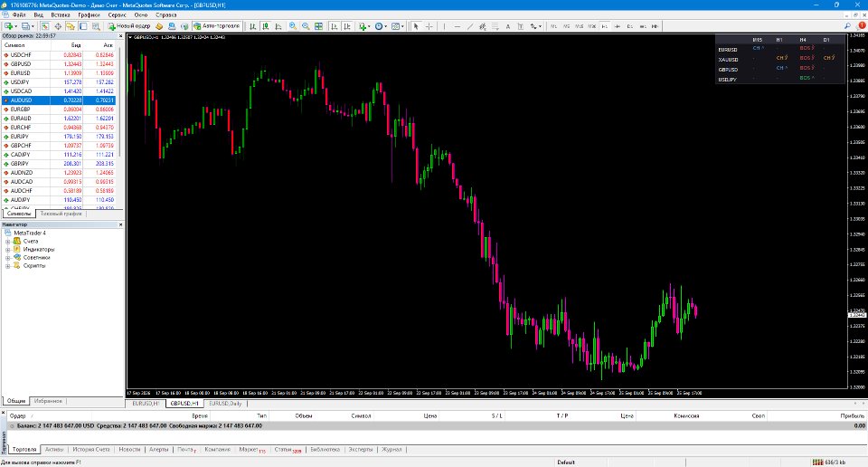
Task: Open the Profiles toolbar icon
Action: 25,26
